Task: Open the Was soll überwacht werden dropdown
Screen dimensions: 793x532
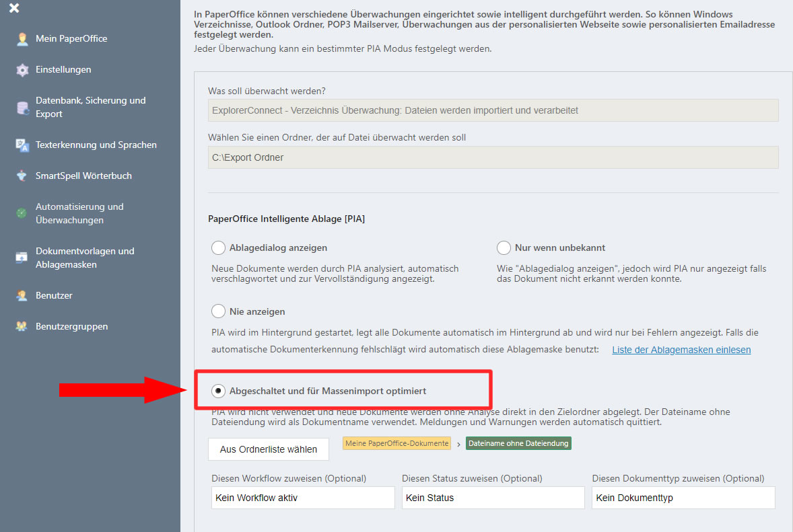Action: (493, 111)
